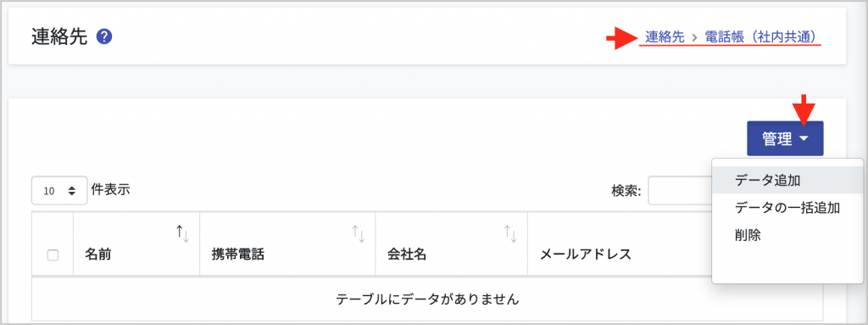Follow the 連絡先 breadcrumb link
The width and height of the screenshot is (868, 325).
click(665, 37)
